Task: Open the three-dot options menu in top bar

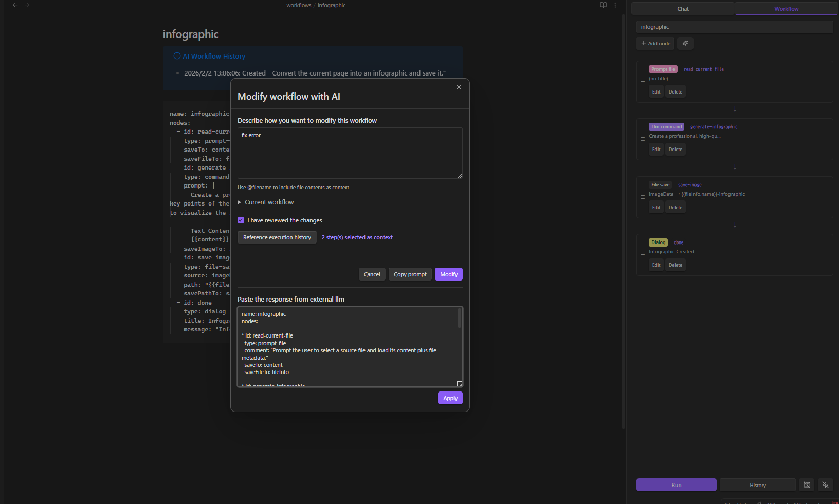Action: coord(615,5)
